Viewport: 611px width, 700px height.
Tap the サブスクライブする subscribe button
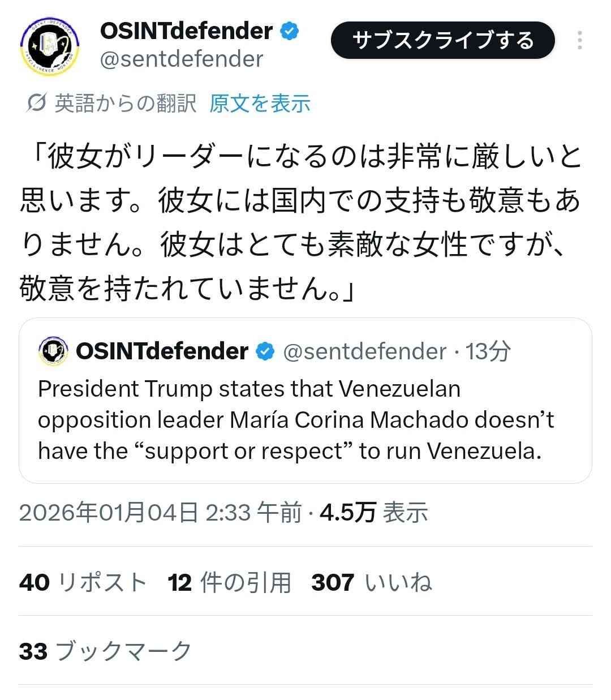[442, 41]
